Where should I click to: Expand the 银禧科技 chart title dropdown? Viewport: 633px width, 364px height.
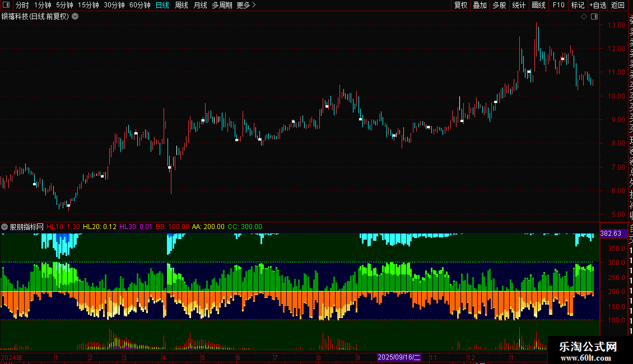[x=75, y=16]
